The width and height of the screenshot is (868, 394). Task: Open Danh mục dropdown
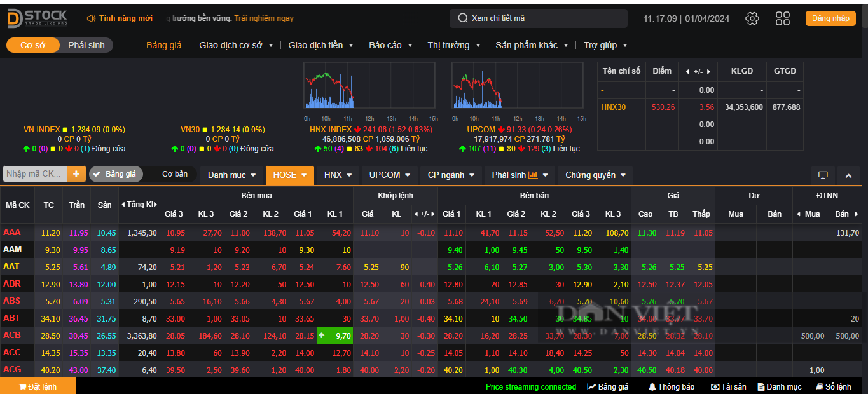231,175
